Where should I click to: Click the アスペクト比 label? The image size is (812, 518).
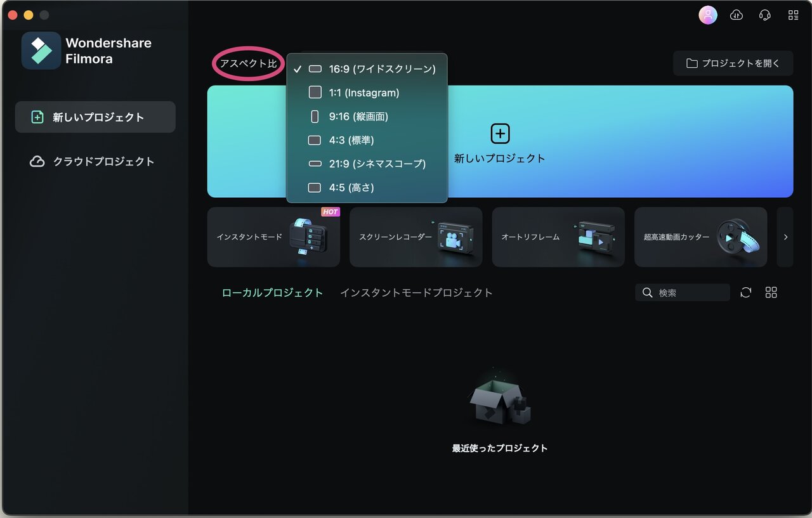(x=248, y=64)
